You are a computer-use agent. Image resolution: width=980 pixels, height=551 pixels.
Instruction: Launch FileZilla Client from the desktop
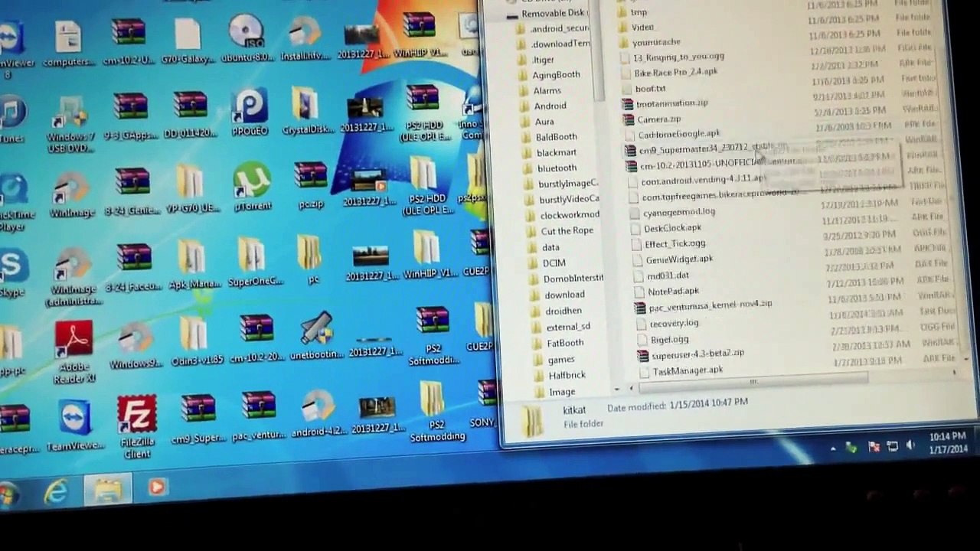coord(137,425)
